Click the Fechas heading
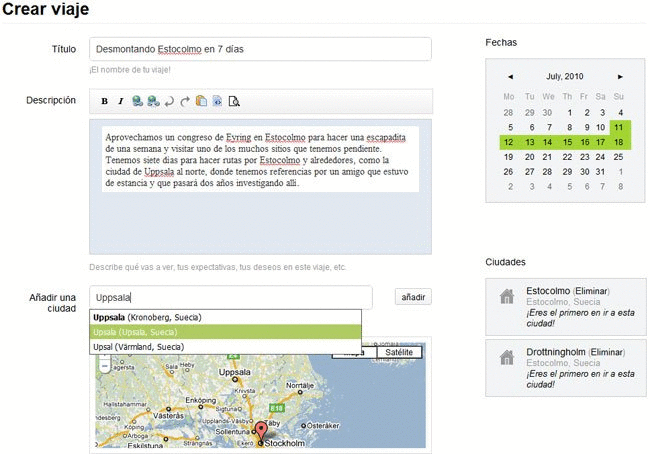 (501, 42)
